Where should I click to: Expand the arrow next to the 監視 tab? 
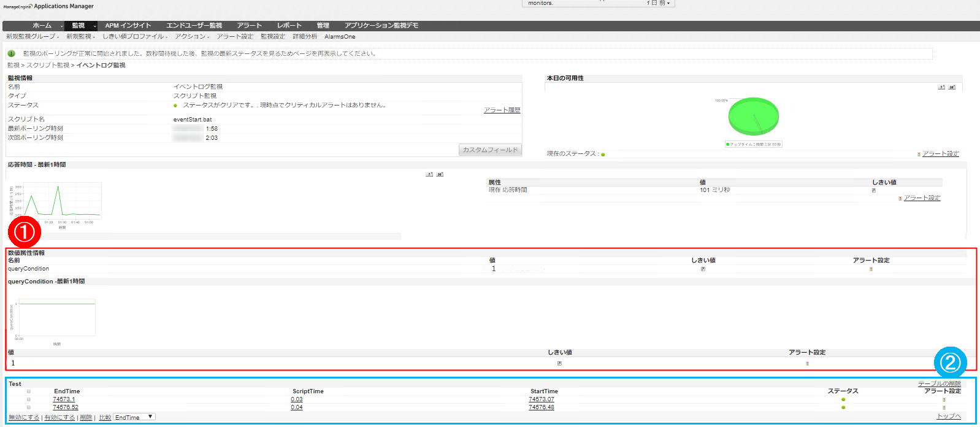[x=94, y=26]
